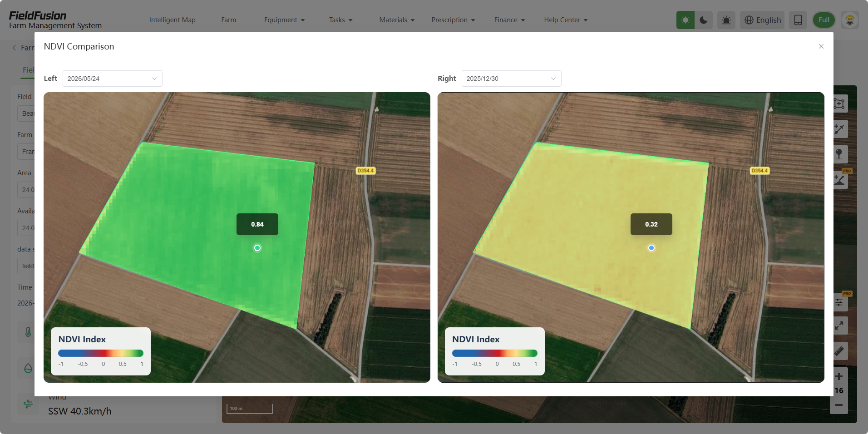Select the draw-area frame tool on map

[839, 104]
